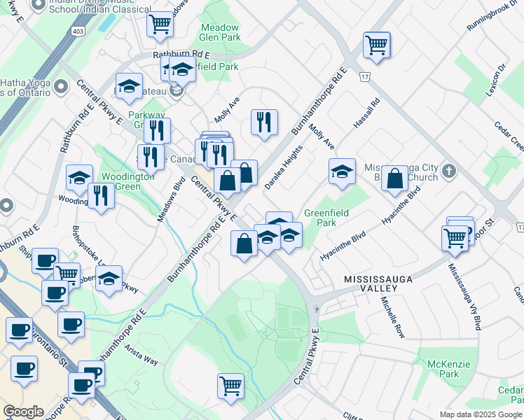Viewport: 524px width, 420px height.
Task: Select the frontmost restaurant marker in the stacked cluster
Action: [x=220, y=155]
